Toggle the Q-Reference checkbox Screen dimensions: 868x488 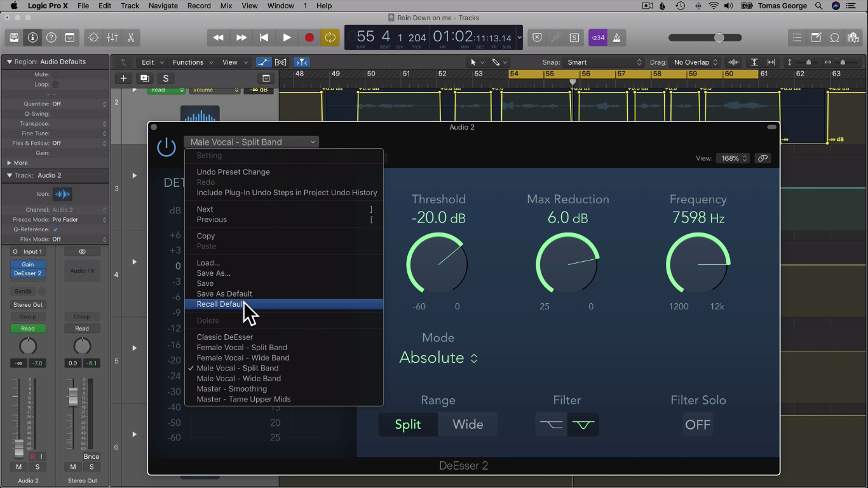click(55, 229)
